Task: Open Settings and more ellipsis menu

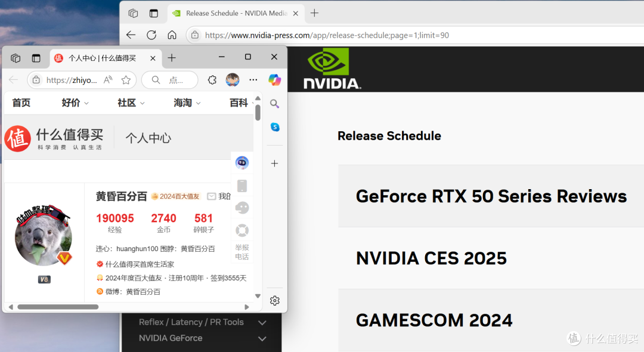Action: 253,80
